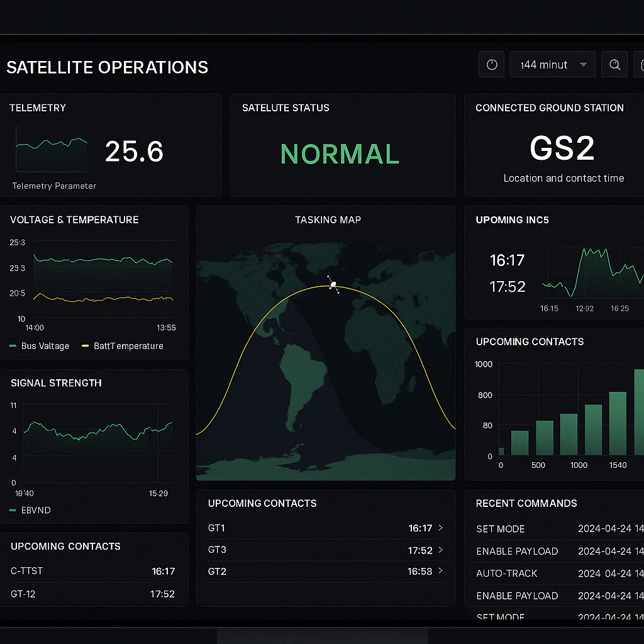The height and width of the screenshot is (644, 644).
Task: Click the chevron next to GT1 contact
Action: pos(440,528)
